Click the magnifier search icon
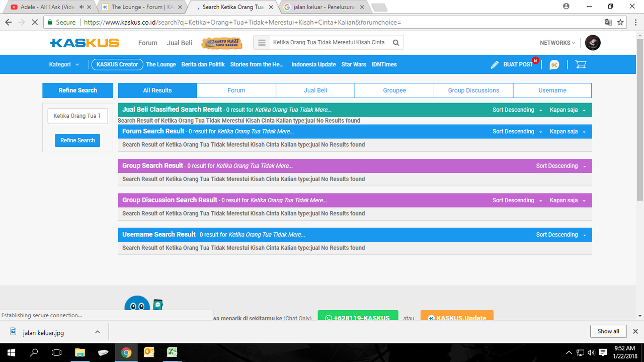This screenshot has width=644, height=362. (396, 43)
